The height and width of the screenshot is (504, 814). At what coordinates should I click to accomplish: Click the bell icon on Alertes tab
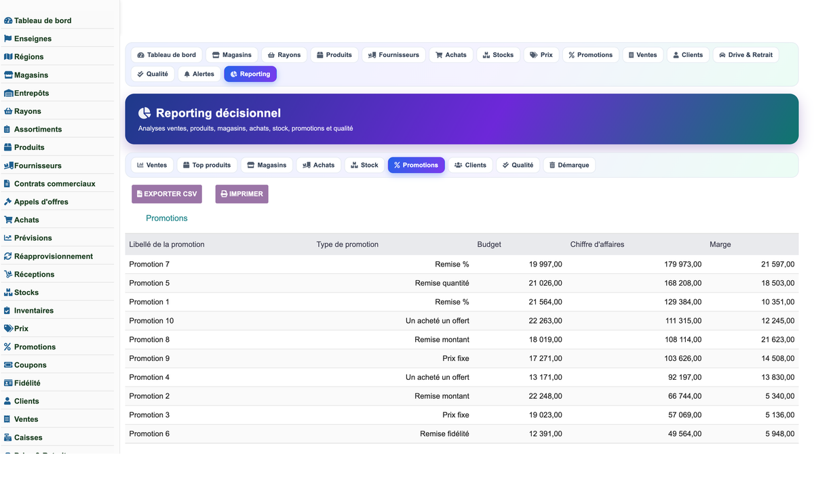(x=187, y=74)
